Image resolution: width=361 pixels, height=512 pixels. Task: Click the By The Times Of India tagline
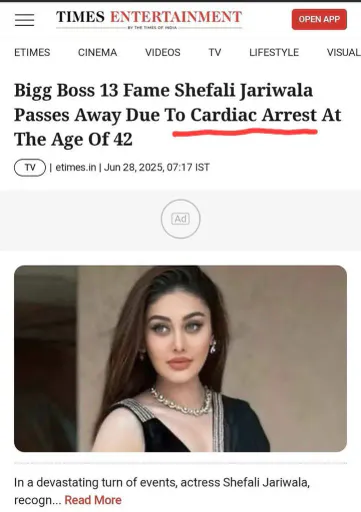(x=152, y=28)
